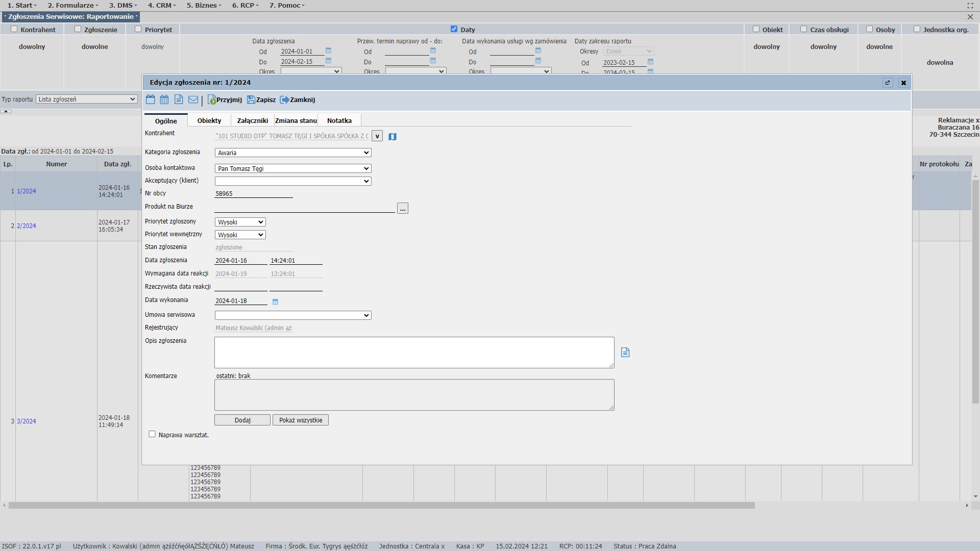Open the 2/2024 report link
Screen dimensions: 980x551
(27, 226)
